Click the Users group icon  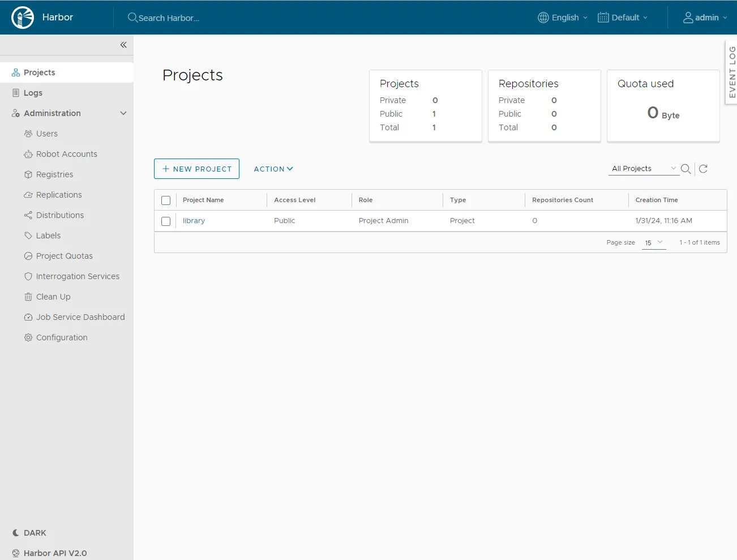point(28,134)
